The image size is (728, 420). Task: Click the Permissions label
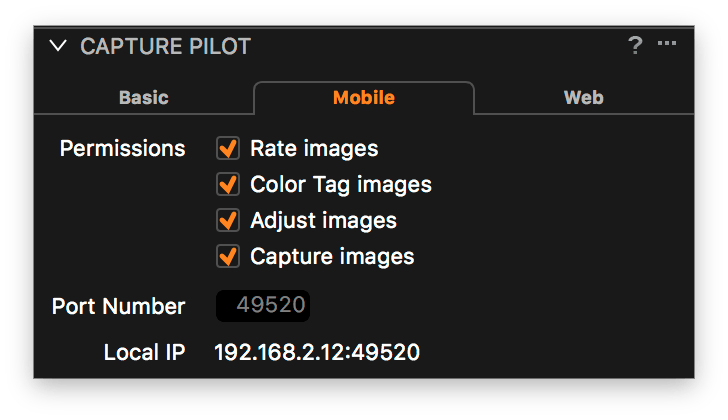[x=123, y=149]
